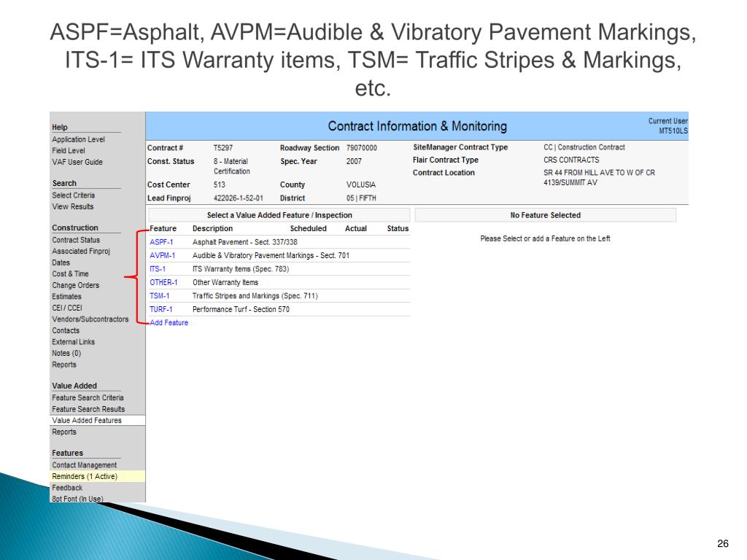
Task: Click Roadway Section value 79070000
Action: [362, 147]
